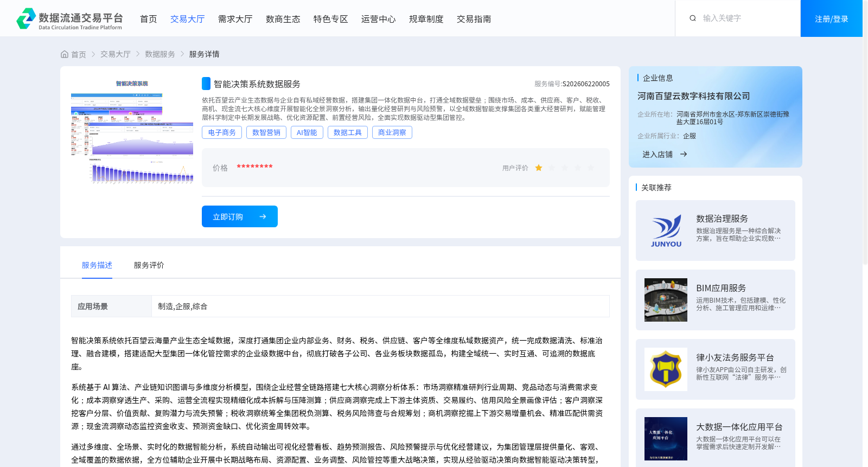
Task: Go to 数据服务 breadcrumb link
Action: tap(160, 54)
